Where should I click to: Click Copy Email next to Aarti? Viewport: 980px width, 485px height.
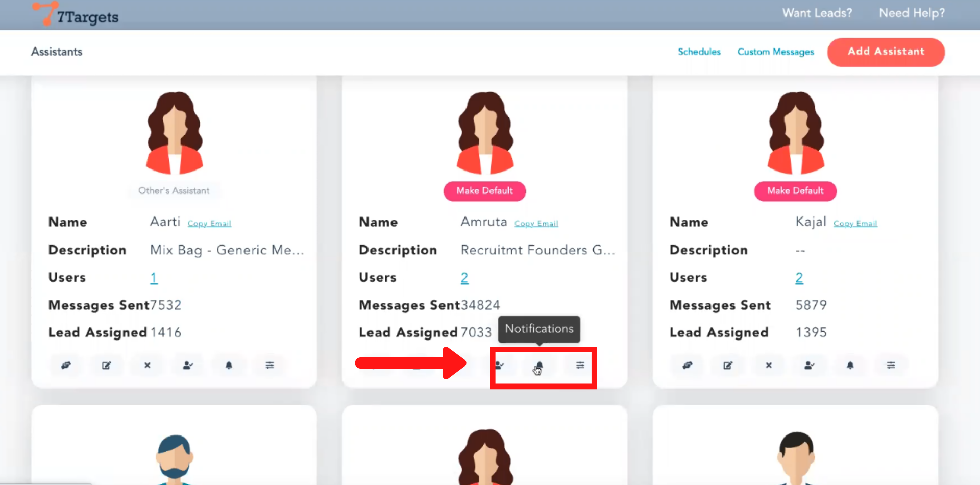[x=209, y=224]
